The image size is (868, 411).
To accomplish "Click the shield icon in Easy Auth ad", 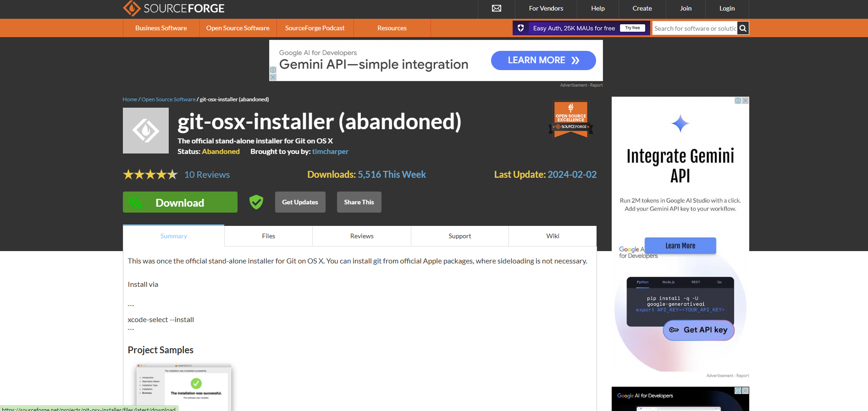I will (x=521, y=28).
